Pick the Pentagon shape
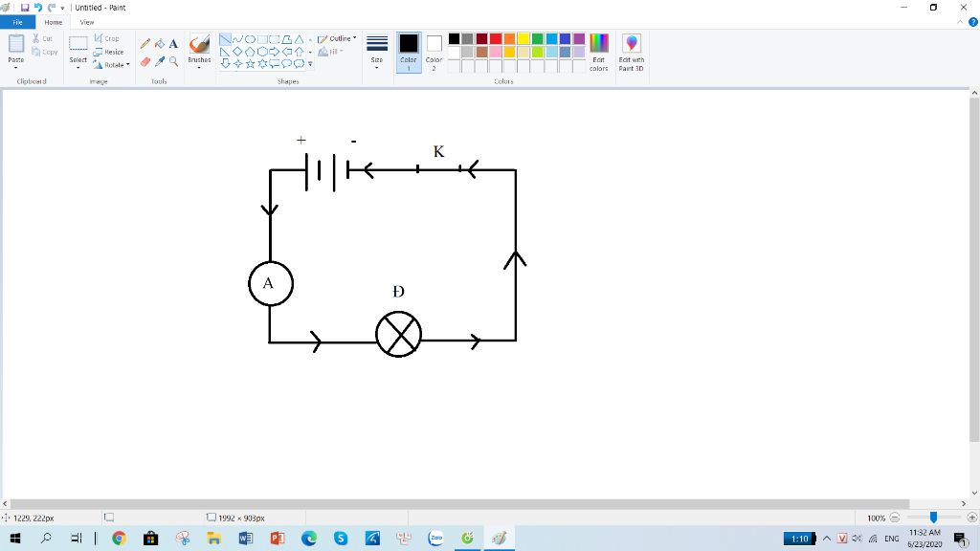This screenshot has height=551, width=980. [250, 52]
